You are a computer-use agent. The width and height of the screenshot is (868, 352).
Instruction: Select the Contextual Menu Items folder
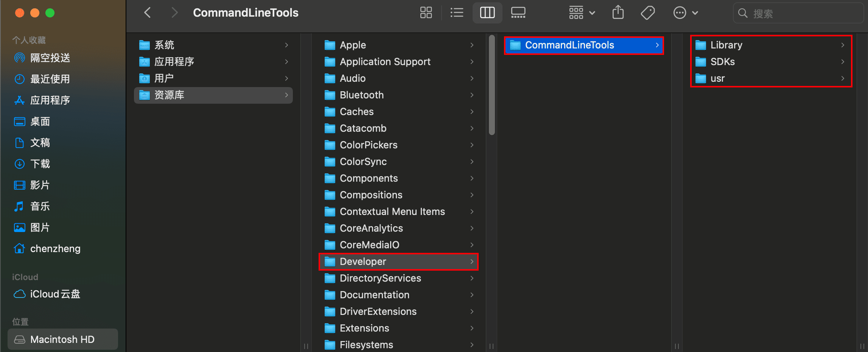pos(399,212)
